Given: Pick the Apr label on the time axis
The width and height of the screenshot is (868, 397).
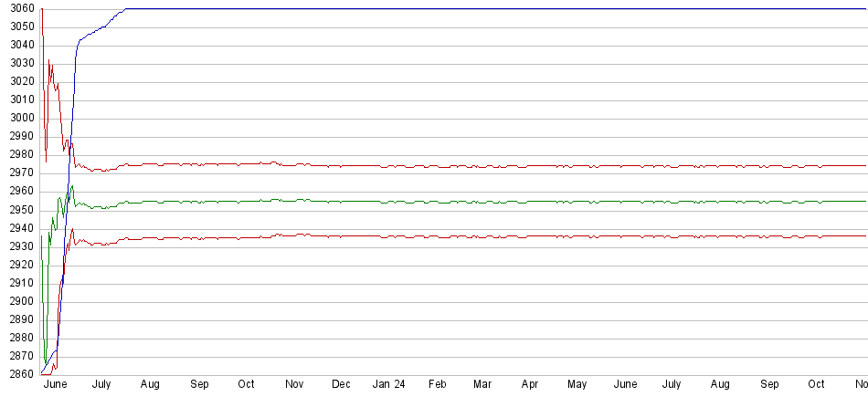Looking at the screenshot, I should (x=530, y=384).
